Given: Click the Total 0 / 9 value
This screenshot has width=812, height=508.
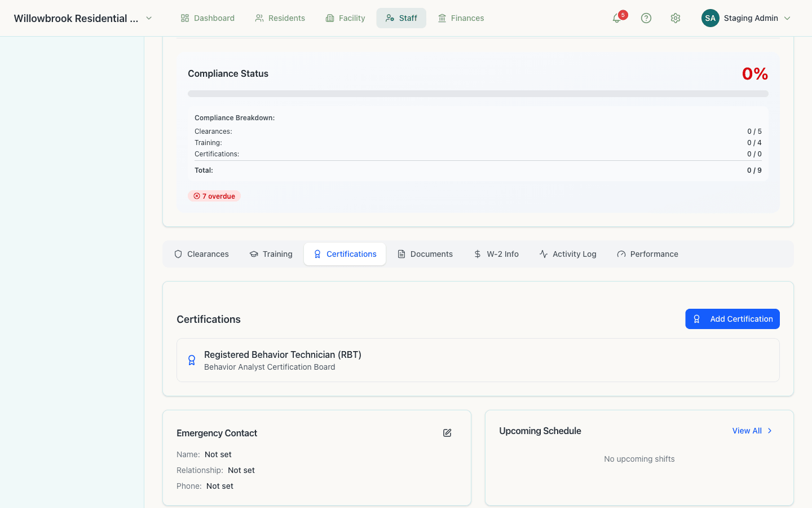Looking at the screenshot, I should point(754,170).
